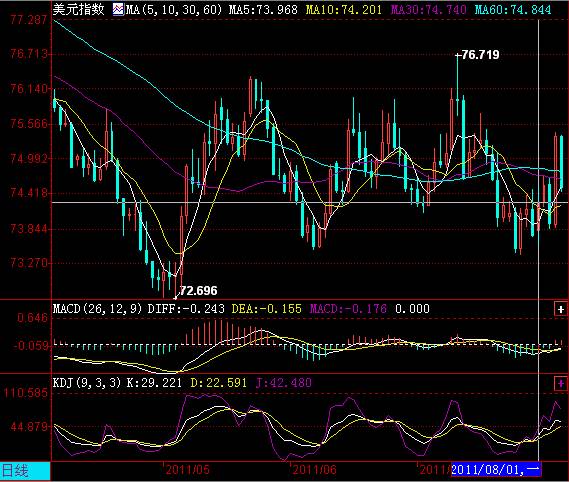This screenshot has width=569, height=482.
Task: Click the MA30 value label
Action: (429, 9)
